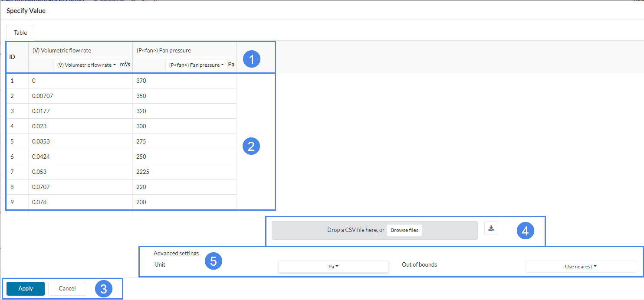The width and height of the screenshot is (644, 300).
Task: Cancel the Specify Value dialog
Action: tap(67, 289)
